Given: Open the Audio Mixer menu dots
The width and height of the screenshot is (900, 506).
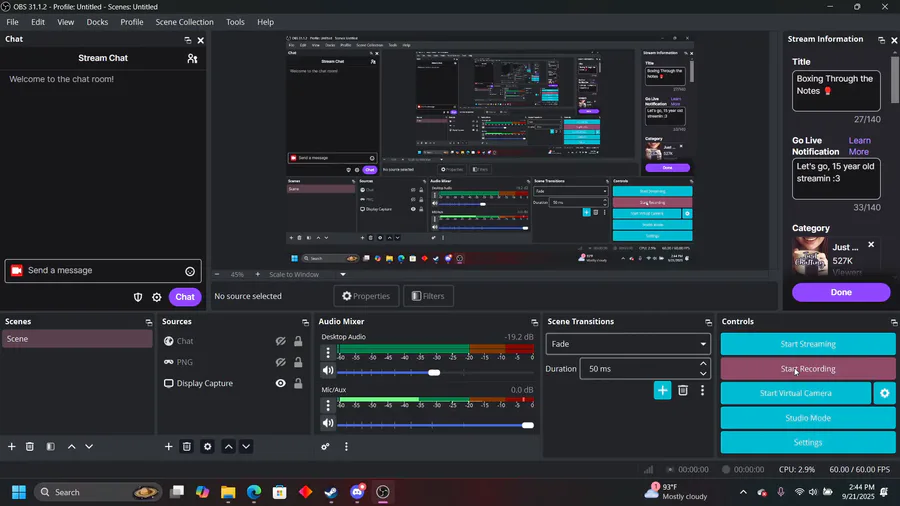Looking at the screenshot, I should coord(346,446).
